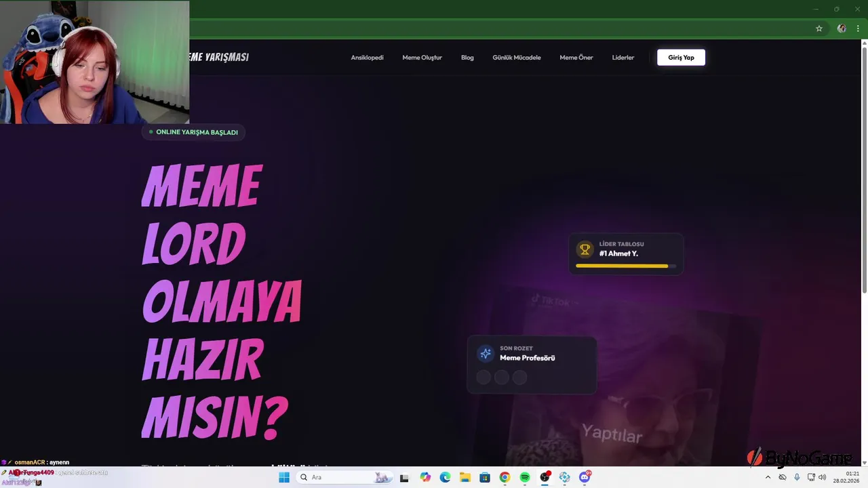Image resolution: width=868 pixels, height=488 pixels.
Task: Click the Giriş Yap button
Action: pos(681,58)
